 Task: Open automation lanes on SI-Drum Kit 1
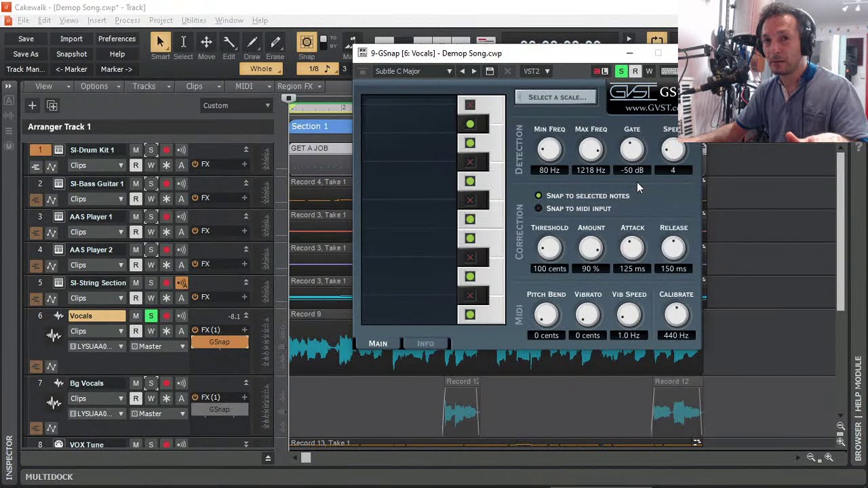tap(52, 166)
